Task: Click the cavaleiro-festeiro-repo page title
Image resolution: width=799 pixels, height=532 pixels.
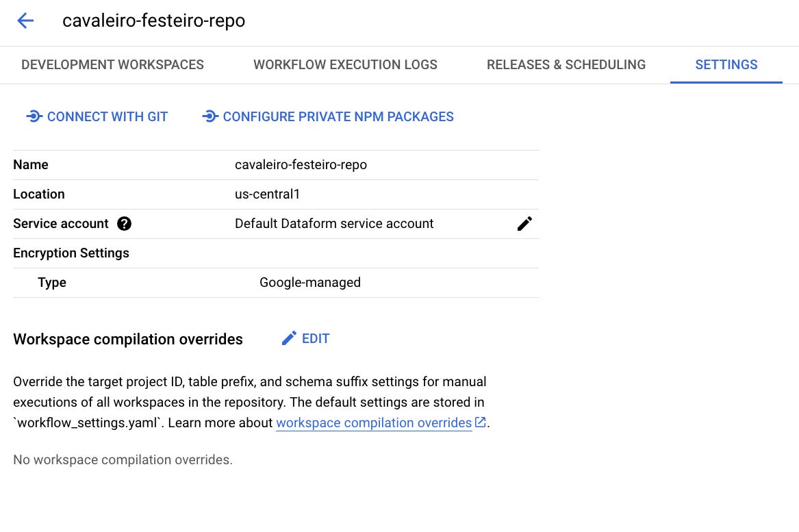Action: pos(153,21)
